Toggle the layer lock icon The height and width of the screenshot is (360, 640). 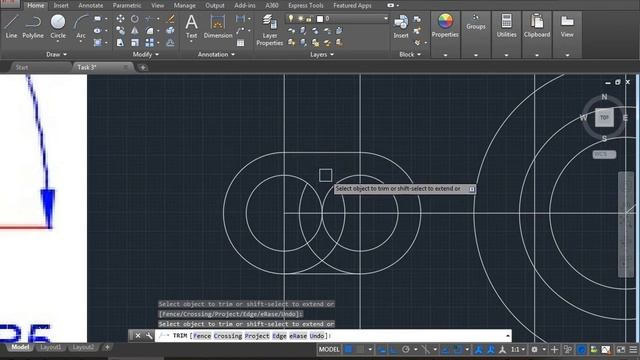coord(309,19)
